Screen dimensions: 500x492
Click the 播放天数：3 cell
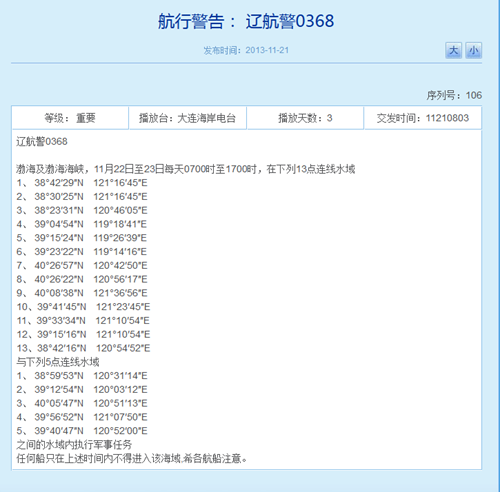[305, 118]
